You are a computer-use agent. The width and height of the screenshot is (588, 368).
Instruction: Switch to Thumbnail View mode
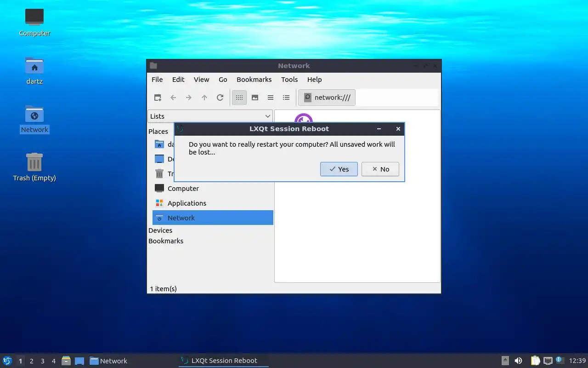[x=255, y=98]
